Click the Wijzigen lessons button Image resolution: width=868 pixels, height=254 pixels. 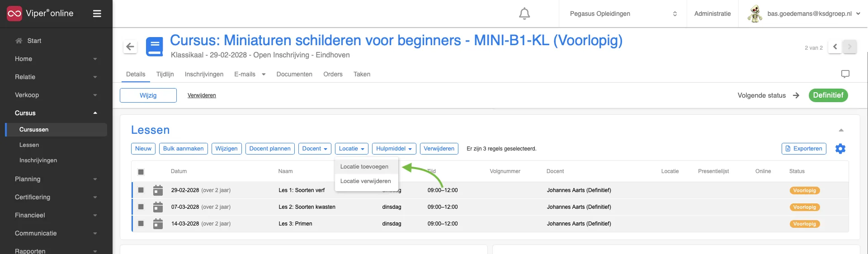click(226, 149)
